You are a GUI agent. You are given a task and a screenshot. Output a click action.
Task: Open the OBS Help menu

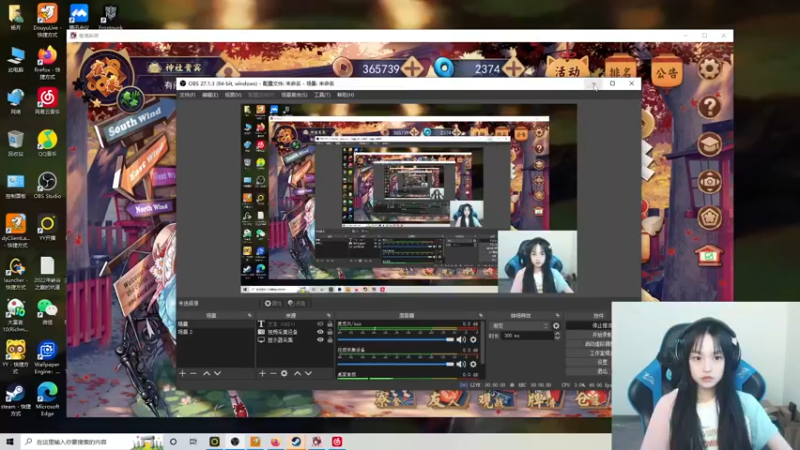click(x=345, y=95)
